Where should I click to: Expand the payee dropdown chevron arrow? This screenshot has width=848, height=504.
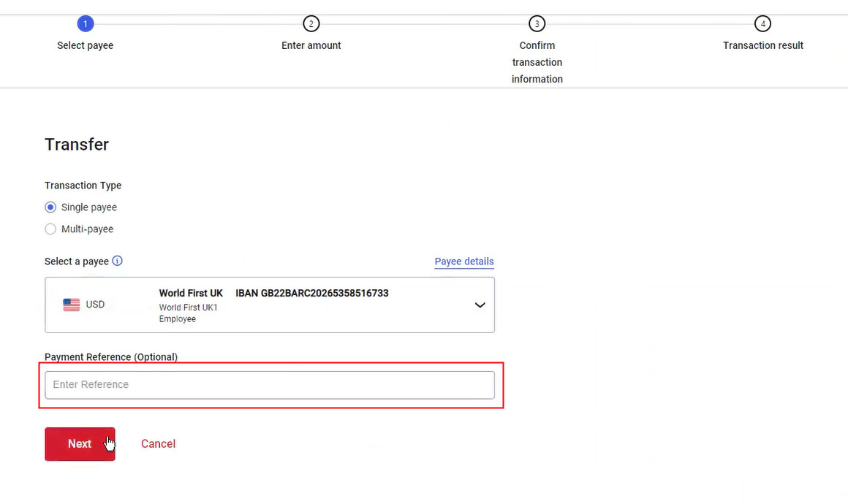point(480,305)
